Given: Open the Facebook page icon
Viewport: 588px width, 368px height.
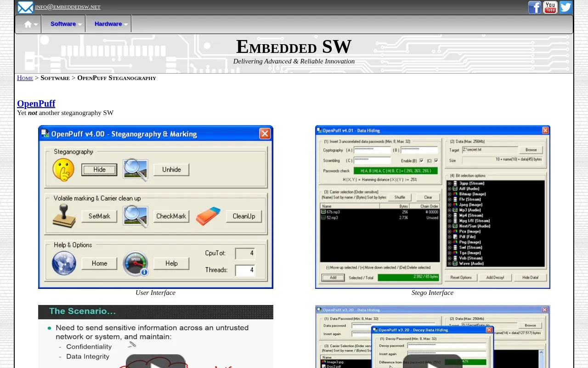Looking at the screenshot, I should 534,7.
